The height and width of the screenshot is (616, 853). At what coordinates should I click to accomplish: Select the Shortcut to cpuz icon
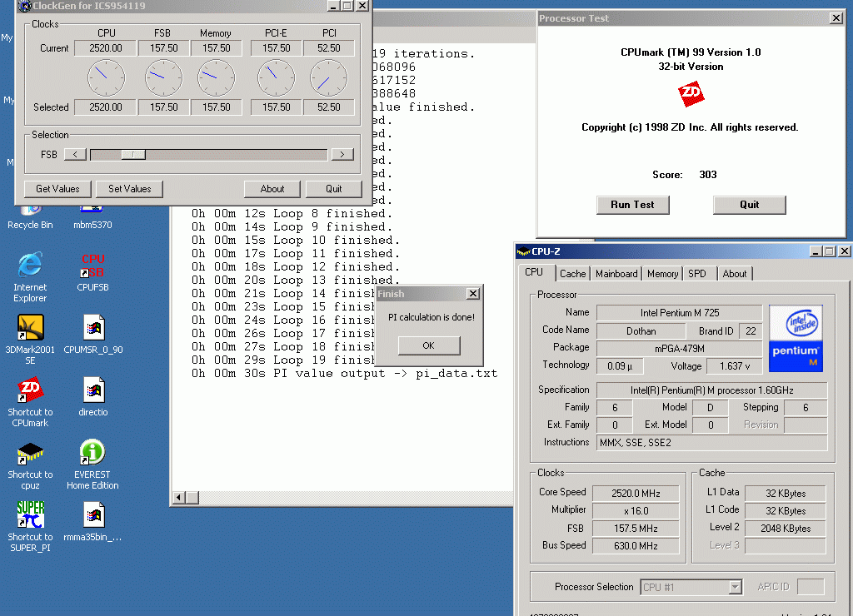tap(30, 465)
